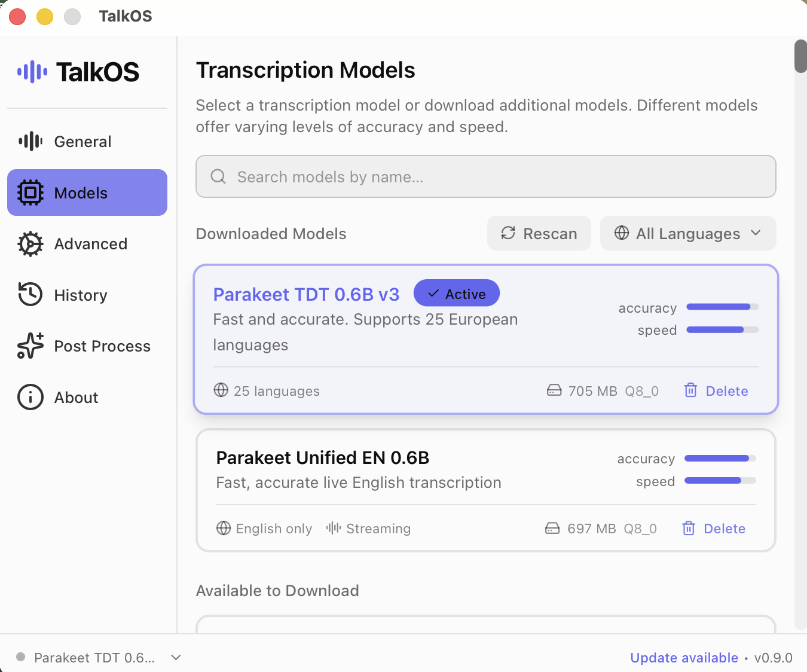This screenshot has width=807, height=672.
Task: Click the About info icon in sidebar
Action: click(x=30, y=397)
